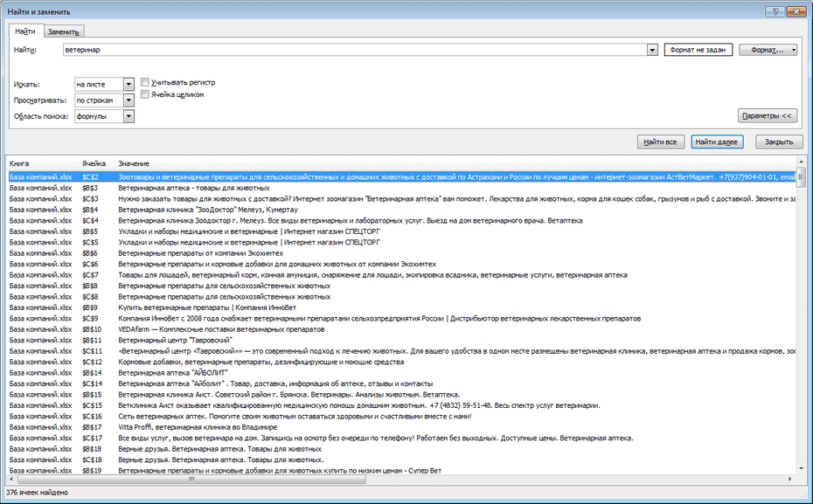Select the result row for cell $B$6
This screenshot has height=504, width=813.
pos(401,253)
